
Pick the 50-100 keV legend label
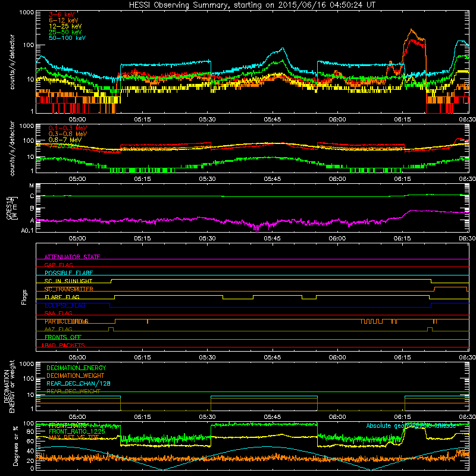pyautogui.click(x=67, y=38)
